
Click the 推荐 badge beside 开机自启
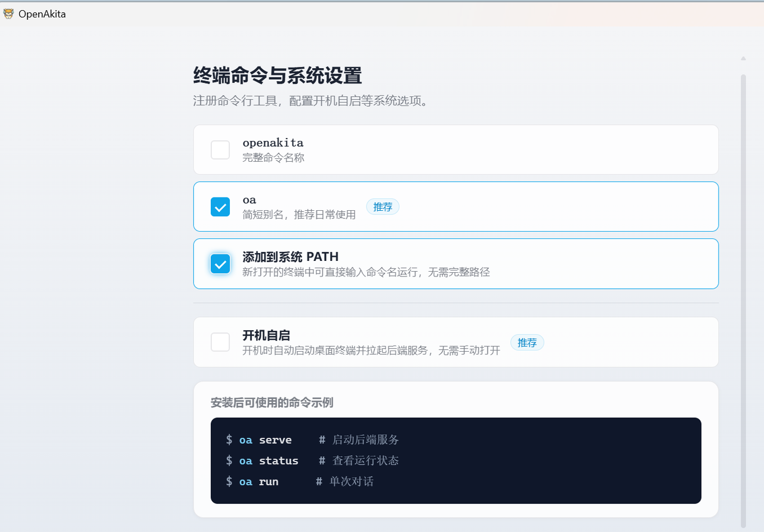(x=527, y=342)
